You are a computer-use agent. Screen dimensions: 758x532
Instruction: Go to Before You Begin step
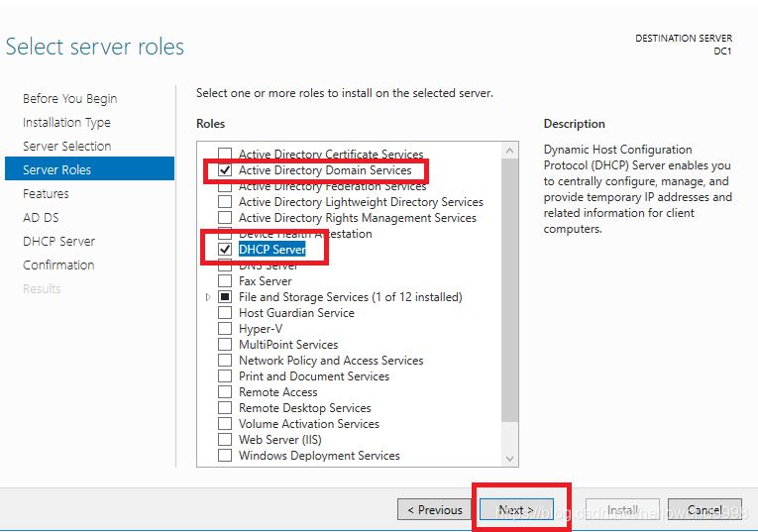point(69,99)
